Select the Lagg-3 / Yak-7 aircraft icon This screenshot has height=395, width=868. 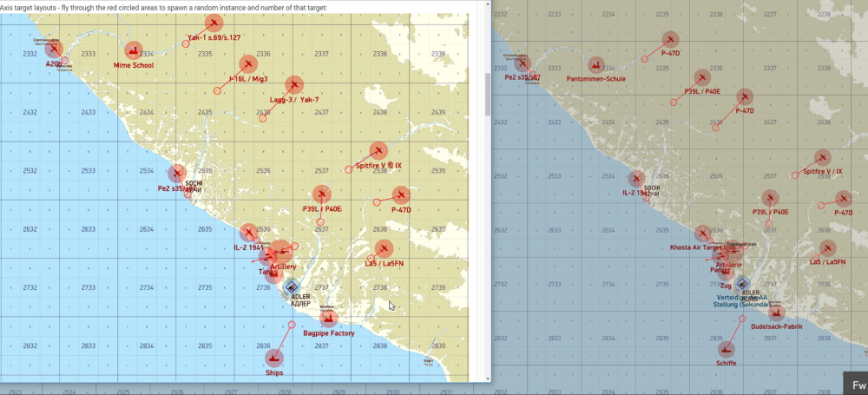(294, 85)
